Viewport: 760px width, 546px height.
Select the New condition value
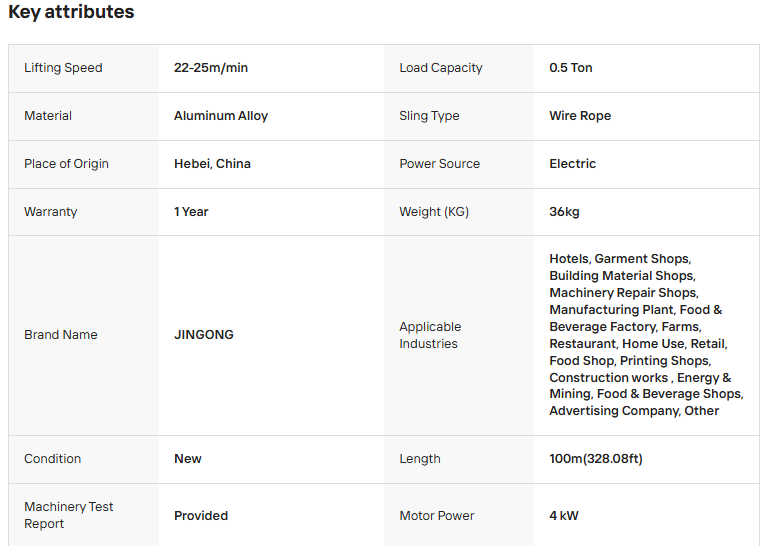[188, 459]
